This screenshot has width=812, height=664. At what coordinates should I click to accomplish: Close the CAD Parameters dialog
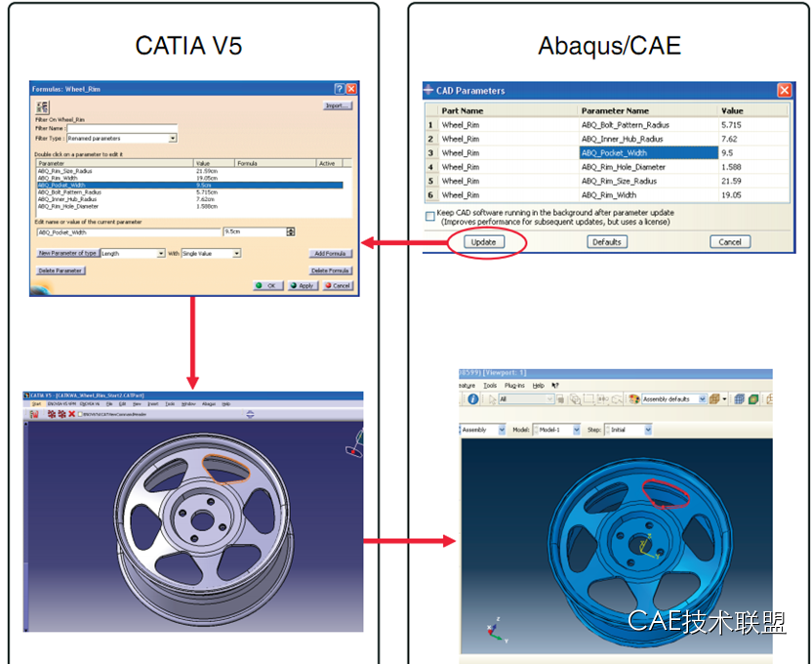click(x=785, y=90)
